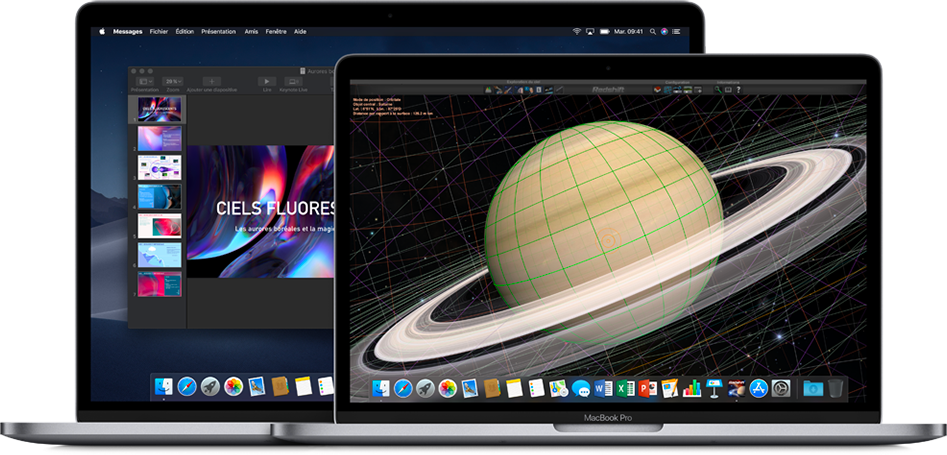Launch Microsoft Word from the dock

click(603, 388)
